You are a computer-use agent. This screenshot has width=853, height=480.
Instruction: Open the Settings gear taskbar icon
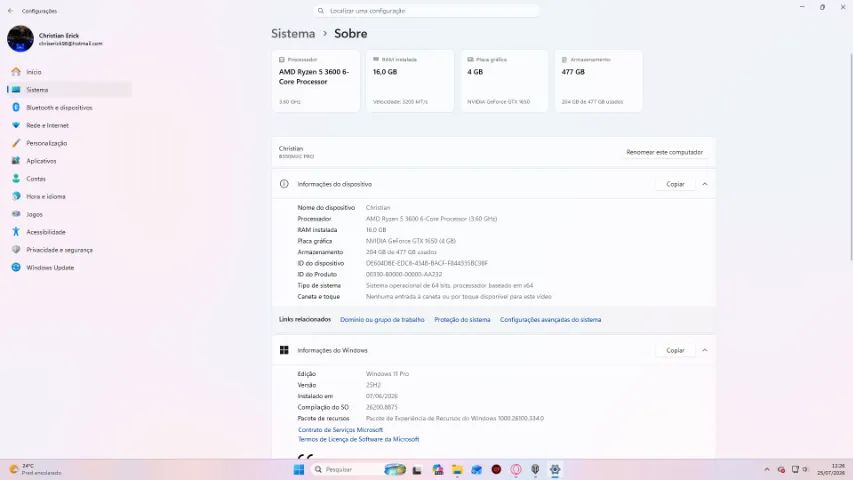pos(555,470)
